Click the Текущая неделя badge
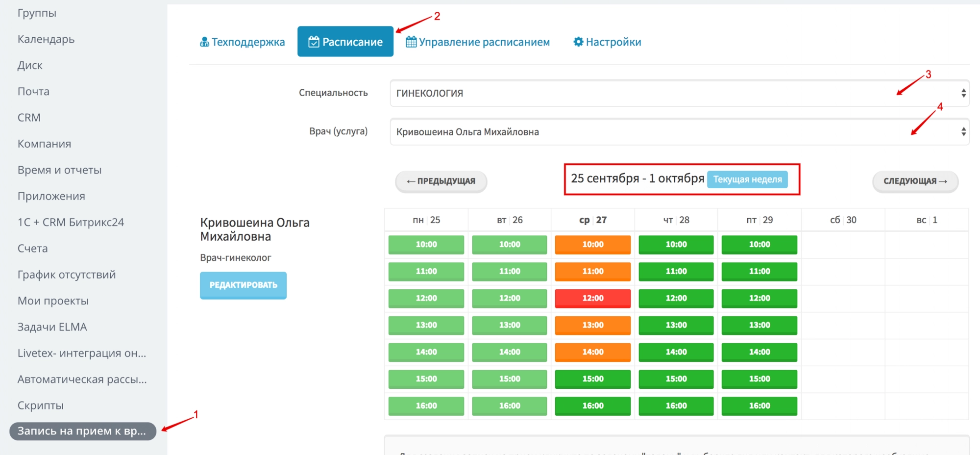 point(747,179)
